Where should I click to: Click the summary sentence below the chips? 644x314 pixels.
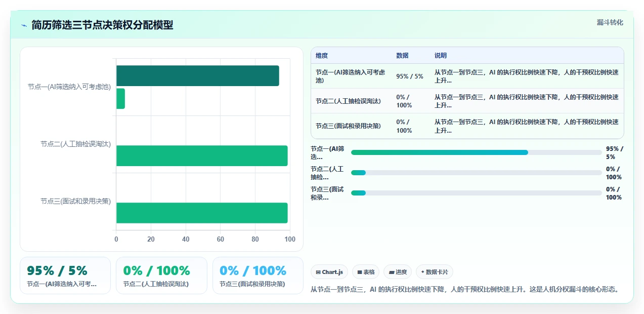[464, 290]
